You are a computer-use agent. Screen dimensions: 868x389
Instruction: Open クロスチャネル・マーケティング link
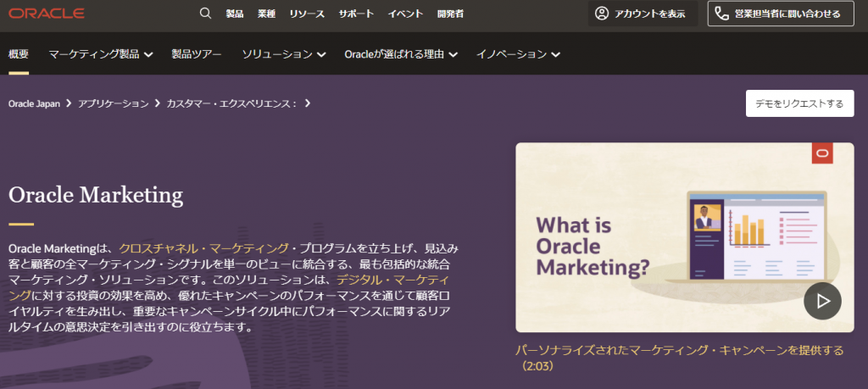(203, 248)
